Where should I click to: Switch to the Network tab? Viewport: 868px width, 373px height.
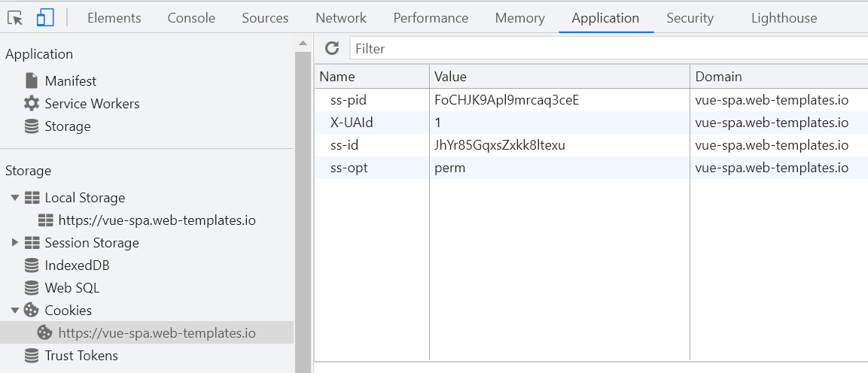(341, 18)
